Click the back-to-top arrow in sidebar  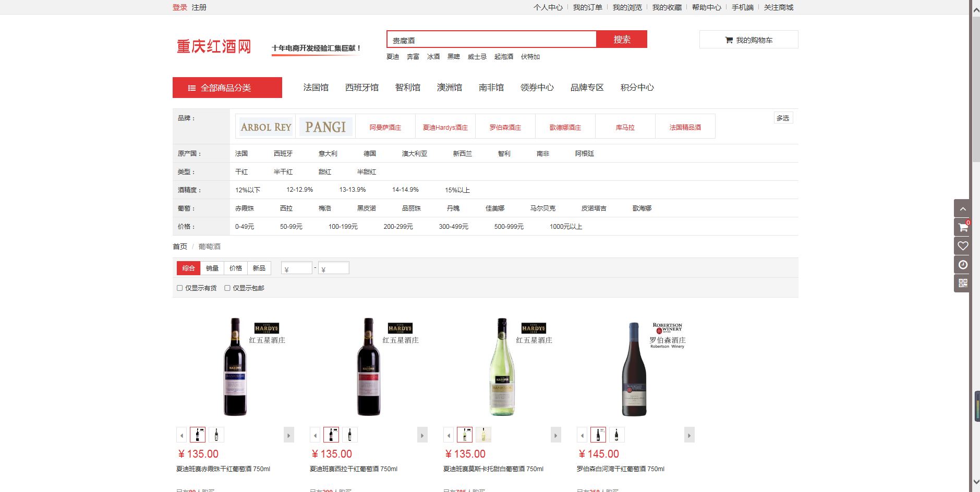pyautogui.click(x=963, y=208)
